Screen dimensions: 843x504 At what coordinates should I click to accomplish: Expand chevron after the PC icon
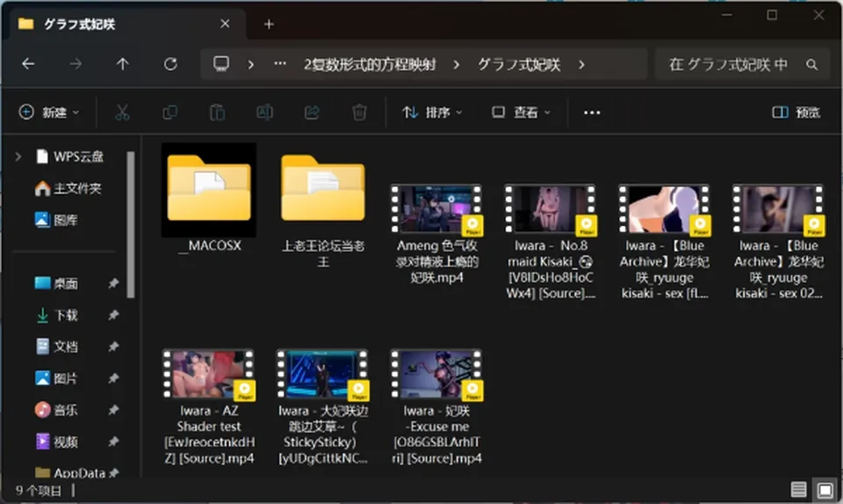250,64
